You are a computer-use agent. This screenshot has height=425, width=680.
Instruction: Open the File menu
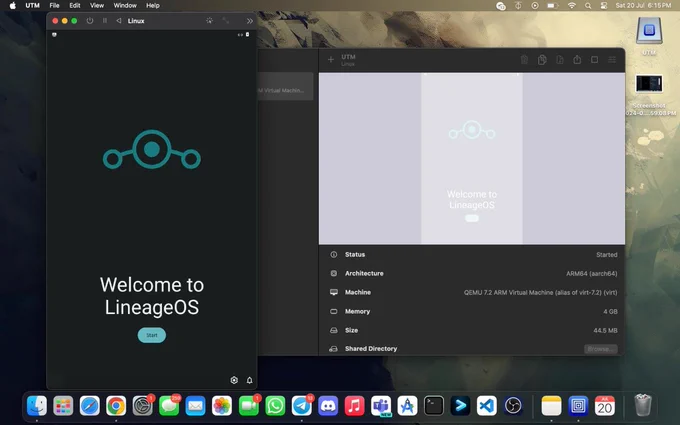[x=54, y=6]
